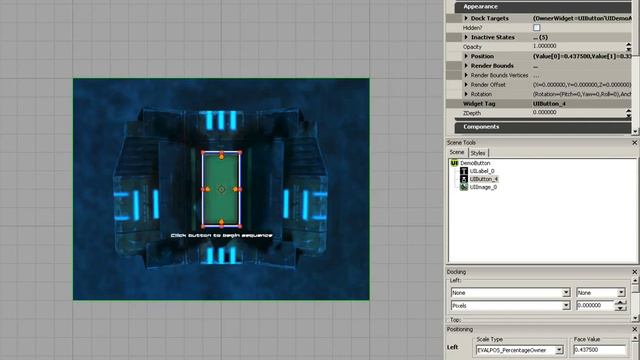The height and width of the screenshot is (360, 640).
Task: Expand the Position property
Action: point(466,56)
